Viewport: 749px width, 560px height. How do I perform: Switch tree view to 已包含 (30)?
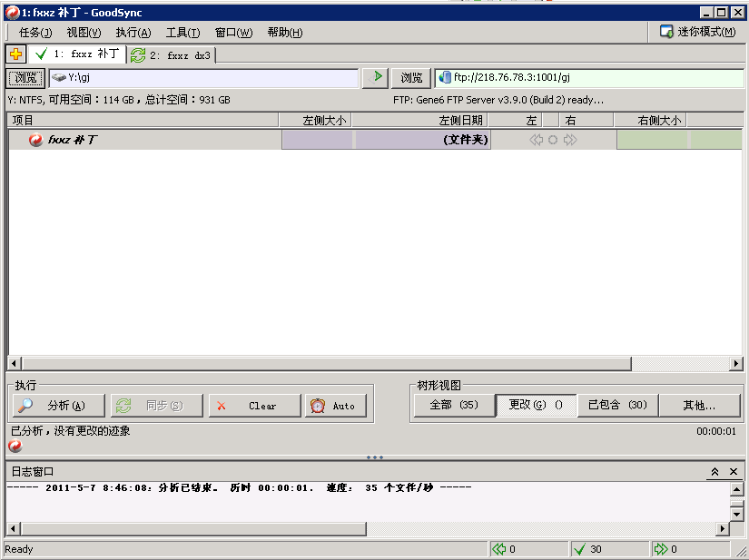pyautogui.click(x=617, y=405)
